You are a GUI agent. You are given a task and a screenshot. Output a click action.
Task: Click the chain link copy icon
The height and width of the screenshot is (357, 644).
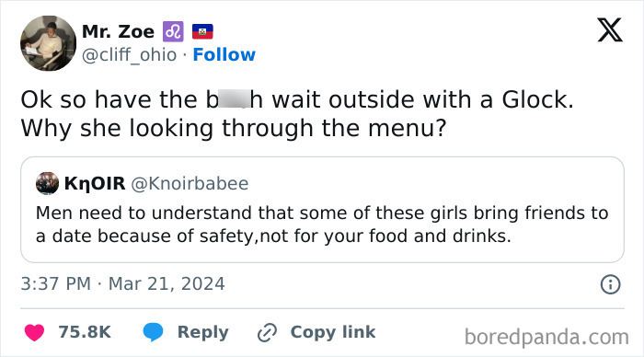pyautogui.click(x=268, y=332)
